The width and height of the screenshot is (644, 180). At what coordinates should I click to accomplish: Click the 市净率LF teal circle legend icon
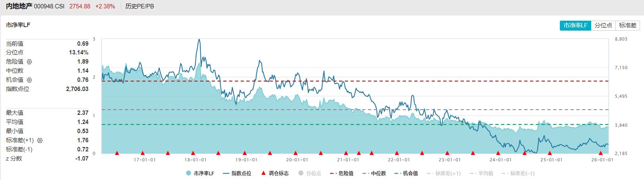point(188,173)
